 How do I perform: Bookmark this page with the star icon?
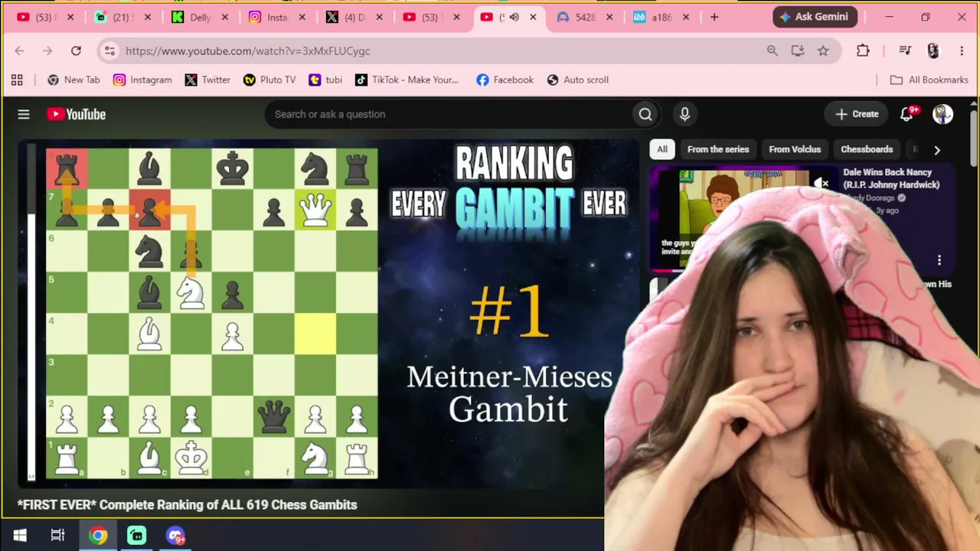click(823, 51)
